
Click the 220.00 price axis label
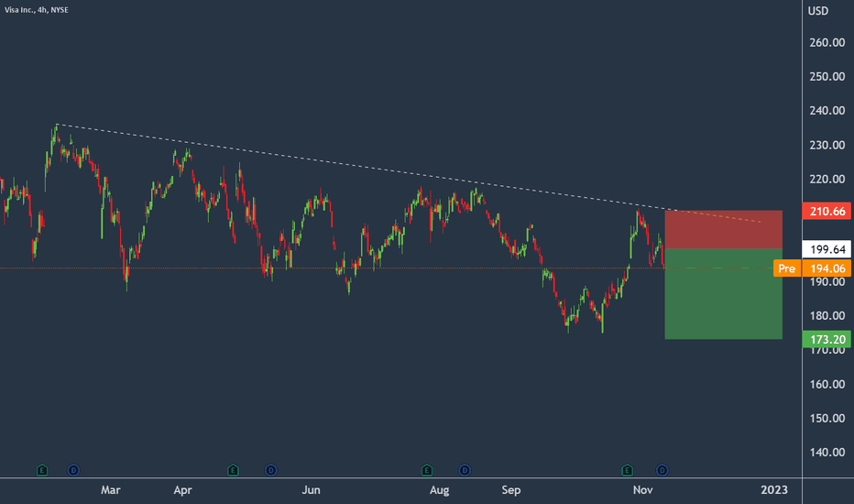[x=827, y=180]
